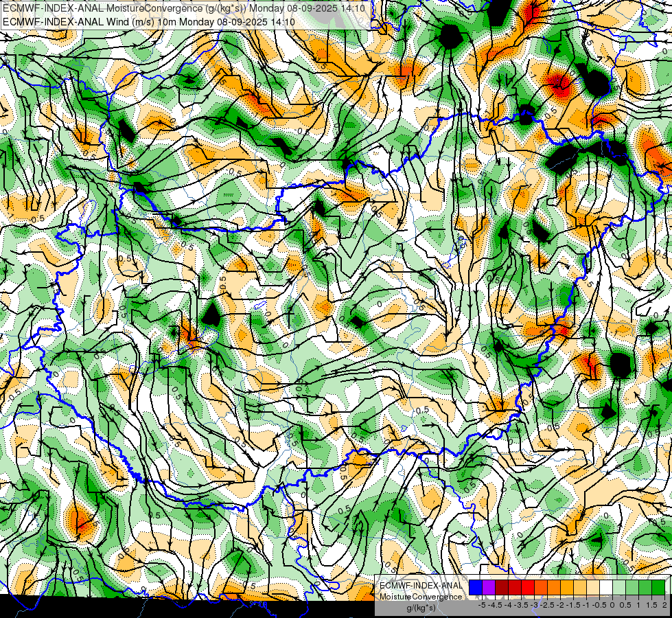The width and height of the screenshot is (672, 618).
Task: Click the 2 tick value in legend
Action: point(664,605)
